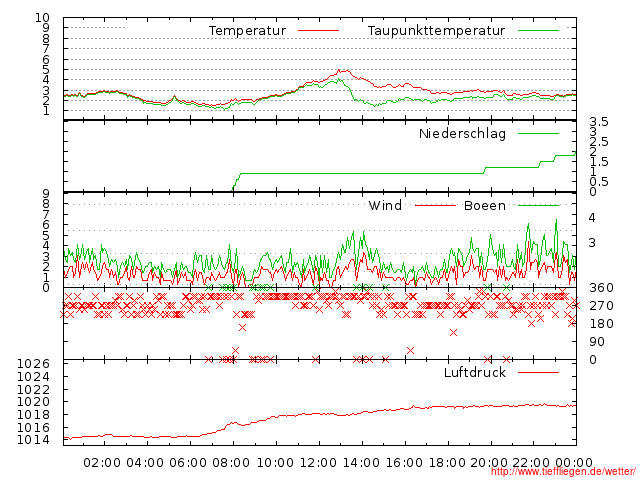
Task: Click the 14:00 time axis label
Action: point(361,463)
